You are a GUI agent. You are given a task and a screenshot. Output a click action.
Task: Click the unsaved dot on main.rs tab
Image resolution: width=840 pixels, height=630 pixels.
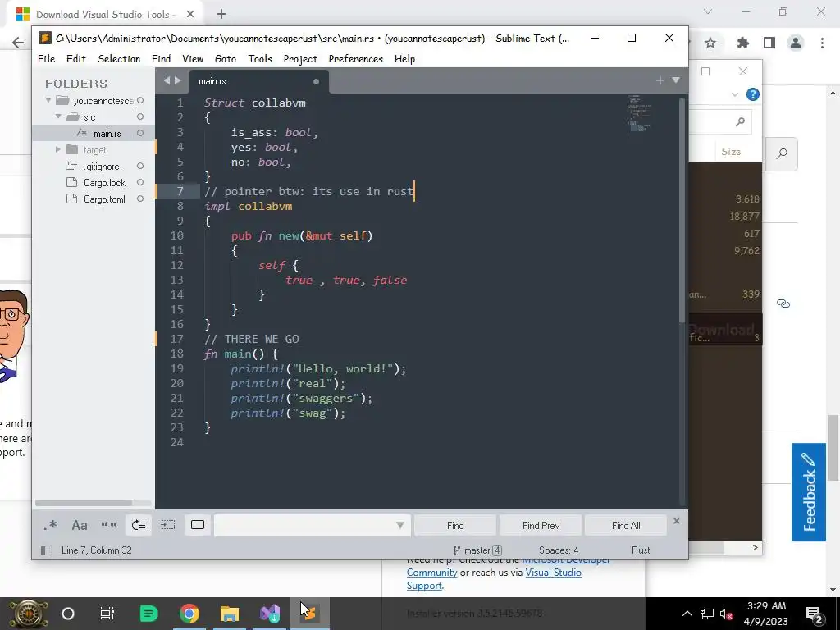point(316,81)
